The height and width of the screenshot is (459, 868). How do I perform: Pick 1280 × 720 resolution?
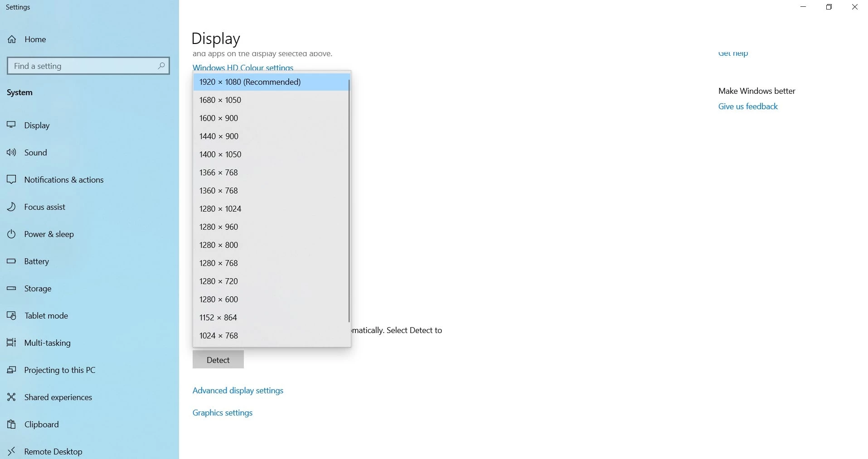pyautogui.click(x=271, y=281)
